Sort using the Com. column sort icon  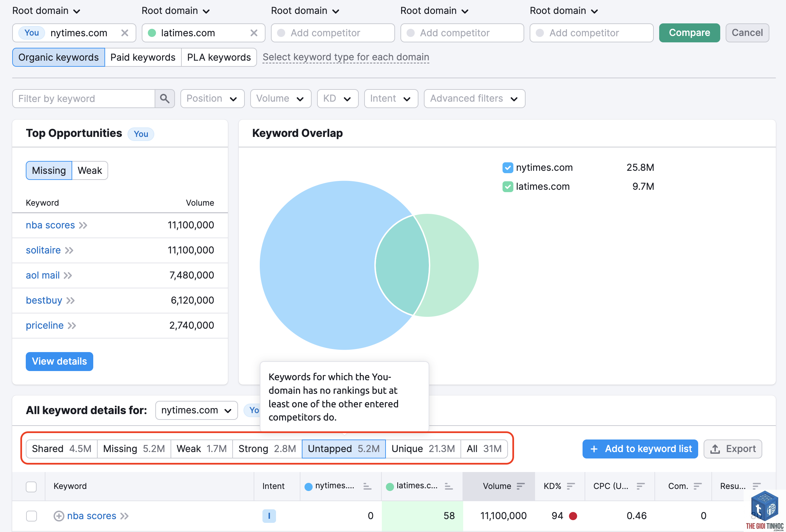(x=697, y=486)
